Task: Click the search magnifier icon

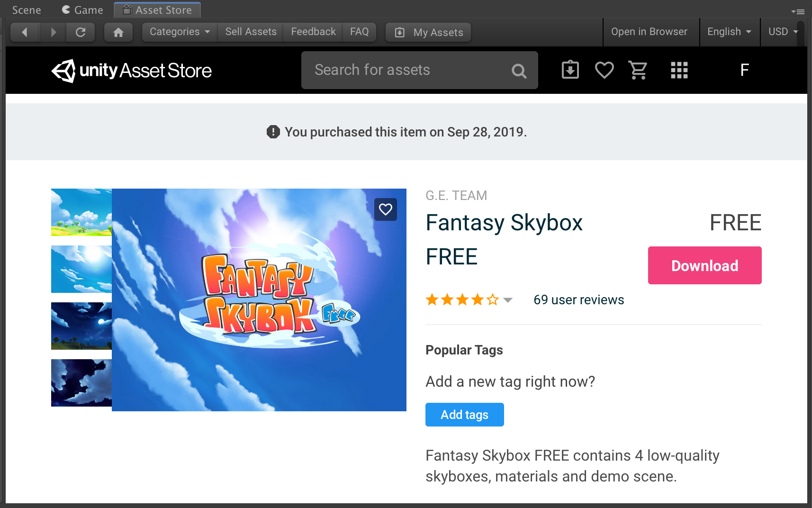Action: tap(519, 71)
